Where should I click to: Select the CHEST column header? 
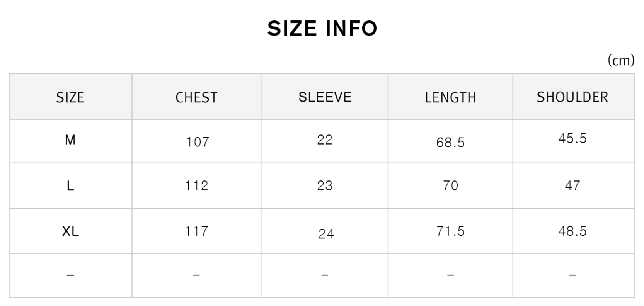[x=196, y=97]
